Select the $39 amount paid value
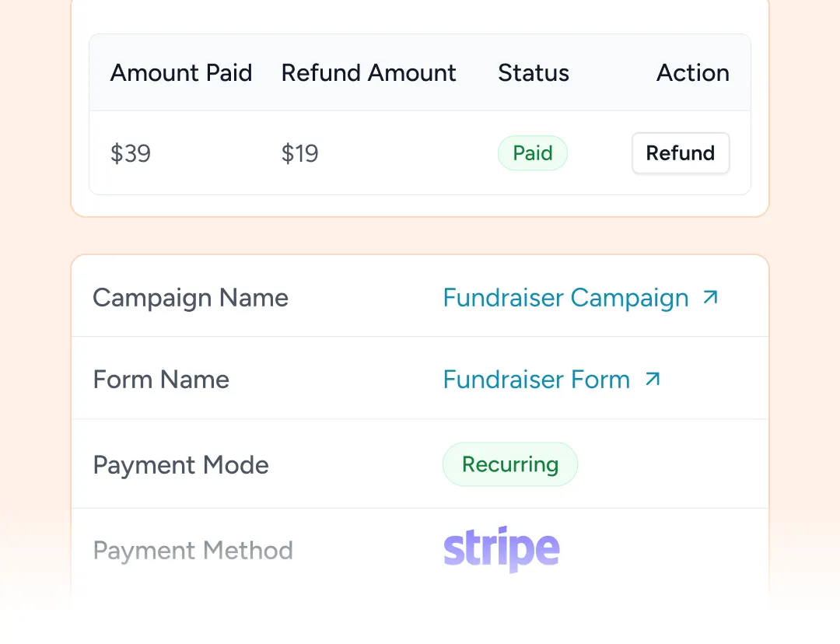This screenshot has width=840, height=644. pos(130,154)
